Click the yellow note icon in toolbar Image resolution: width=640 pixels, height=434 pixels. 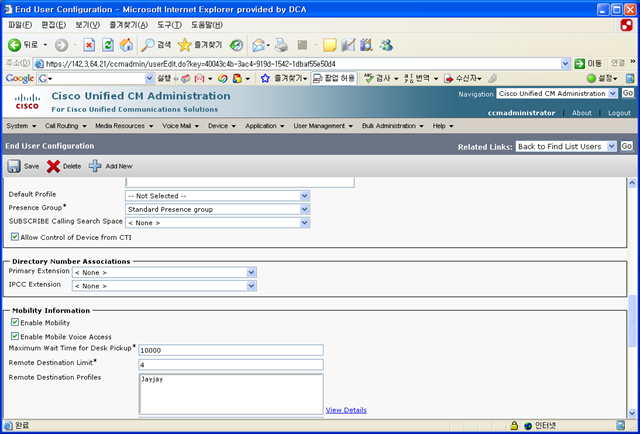(x=329, y=45)
